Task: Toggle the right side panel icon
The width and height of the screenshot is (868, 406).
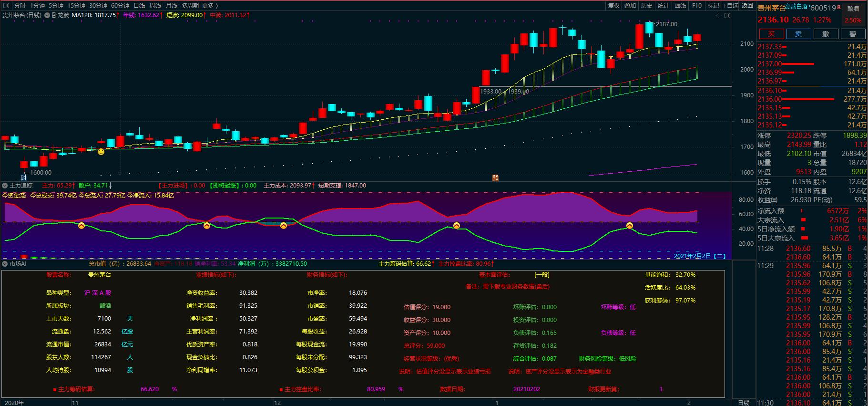Action: 727,16
